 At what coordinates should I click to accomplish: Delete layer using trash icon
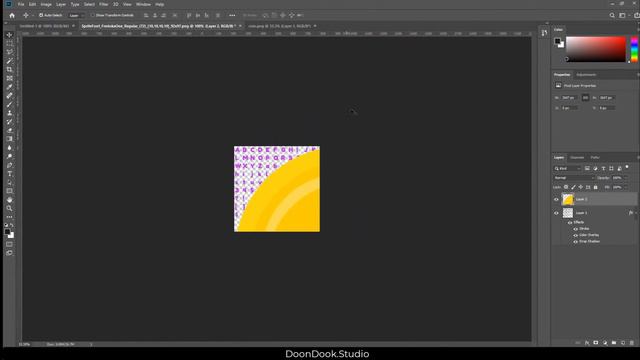pyautogui.click(x=632, y=343)
